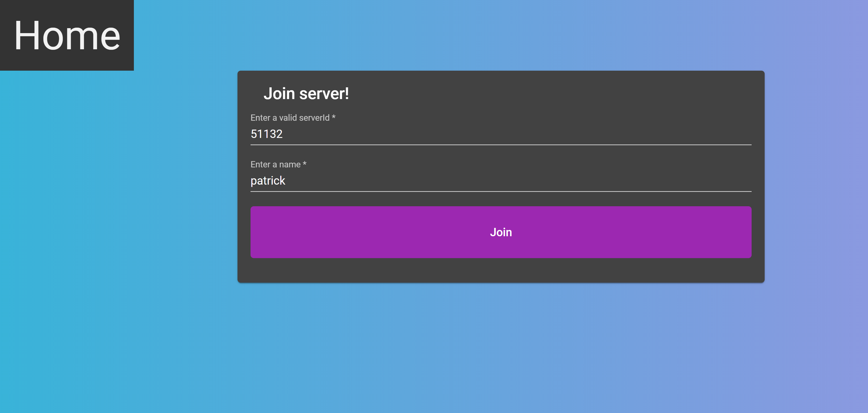
Task: Click the Enter a valid serverId label
Action: [x=290, y=118]
